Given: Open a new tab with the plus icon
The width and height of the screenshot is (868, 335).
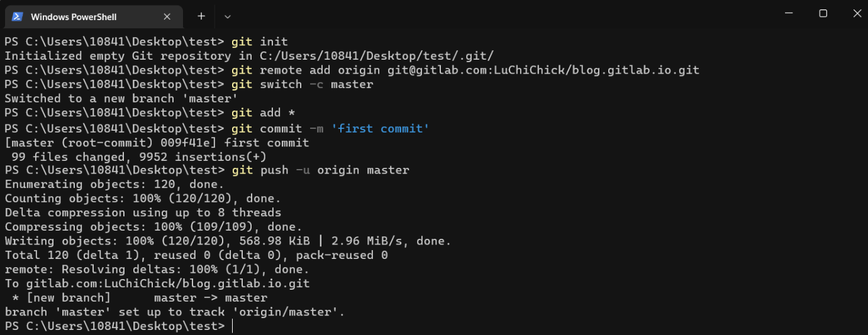Looking at the screenshot, I should (x=201, y=16).
